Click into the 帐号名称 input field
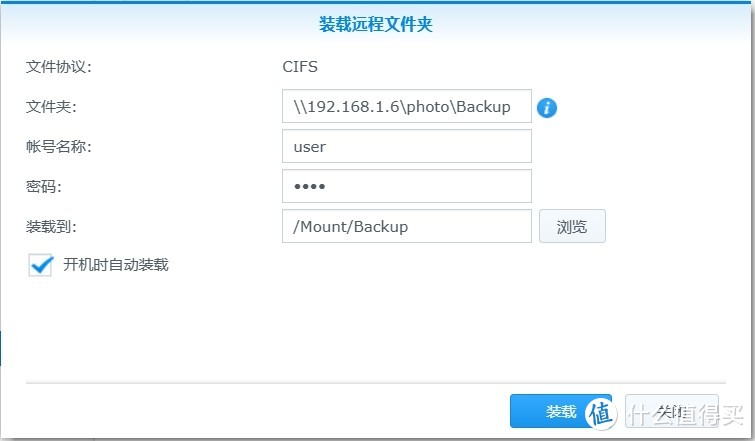The width and height of the screenshot is (755, 441). [x=406, y=147]
